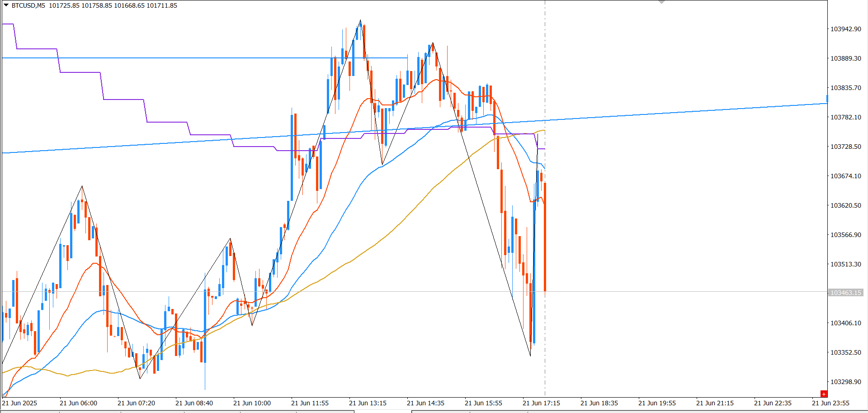Click the 21 Jun 18:35 time label
The width and height of the screenshot is (868, 413).
[x=599, y=403]
